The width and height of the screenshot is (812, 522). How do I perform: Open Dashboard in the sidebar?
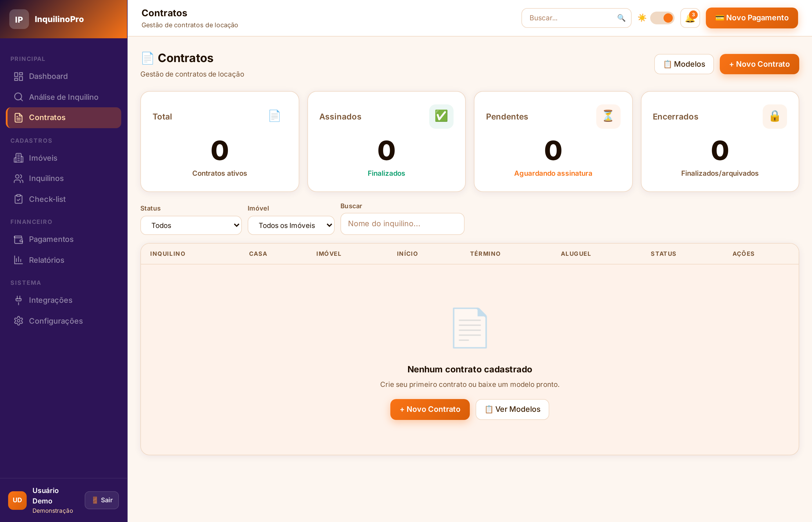[x=48, y=76]
